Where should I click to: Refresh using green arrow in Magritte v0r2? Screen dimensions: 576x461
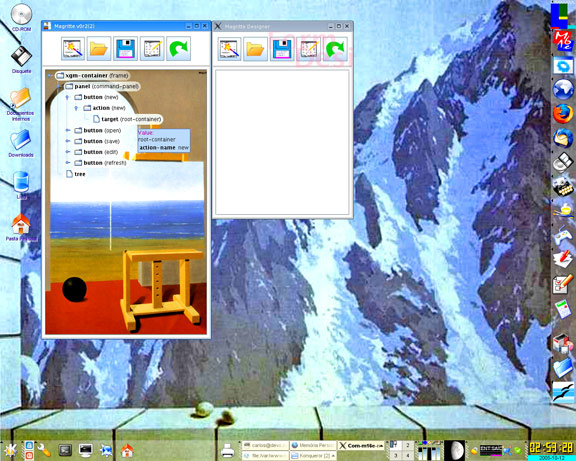click(179, 48)
